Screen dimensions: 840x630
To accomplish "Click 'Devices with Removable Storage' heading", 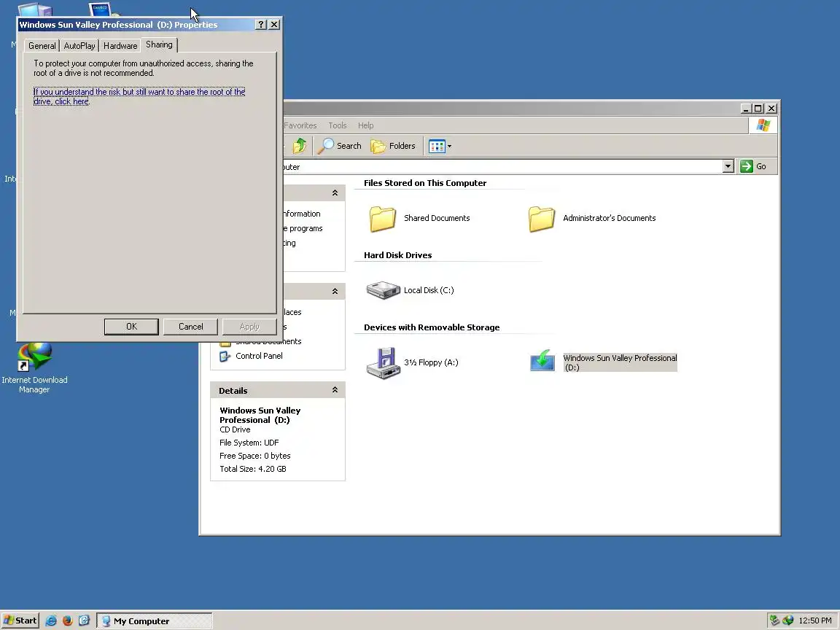I will coord(431,328).
